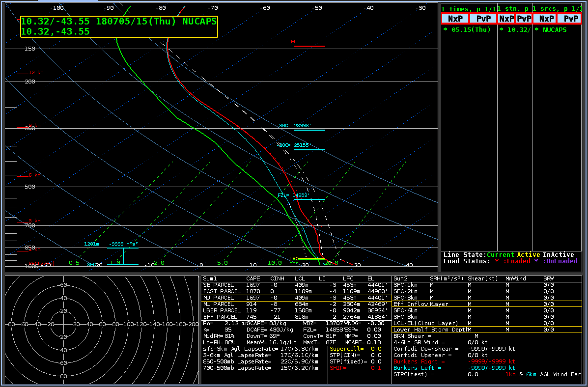588x387 pixels.
Task: Click the STP(CIN) label
Action: coord(345,355)
